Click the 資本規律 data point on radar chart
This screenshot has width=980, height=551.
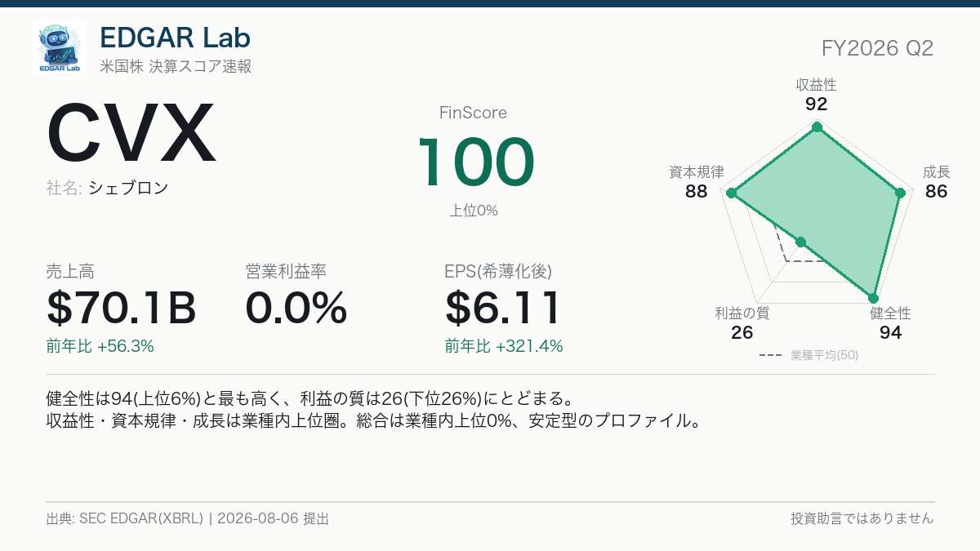tap(732, 193)
